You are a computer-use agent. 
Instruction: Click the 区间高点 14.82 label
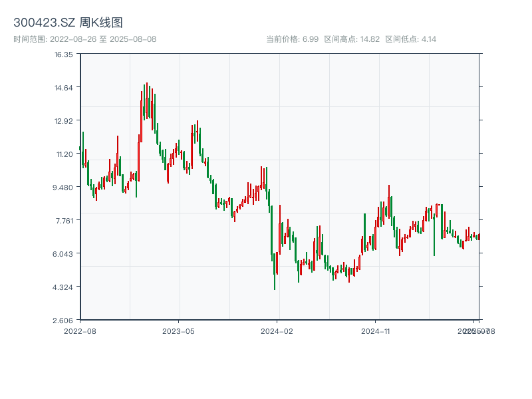352,39
